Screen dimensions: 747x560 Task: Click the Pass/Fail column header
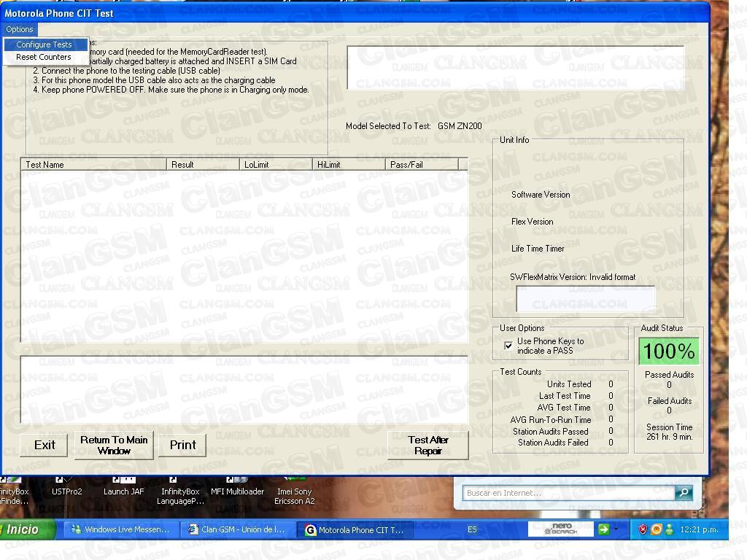point(422,165)
